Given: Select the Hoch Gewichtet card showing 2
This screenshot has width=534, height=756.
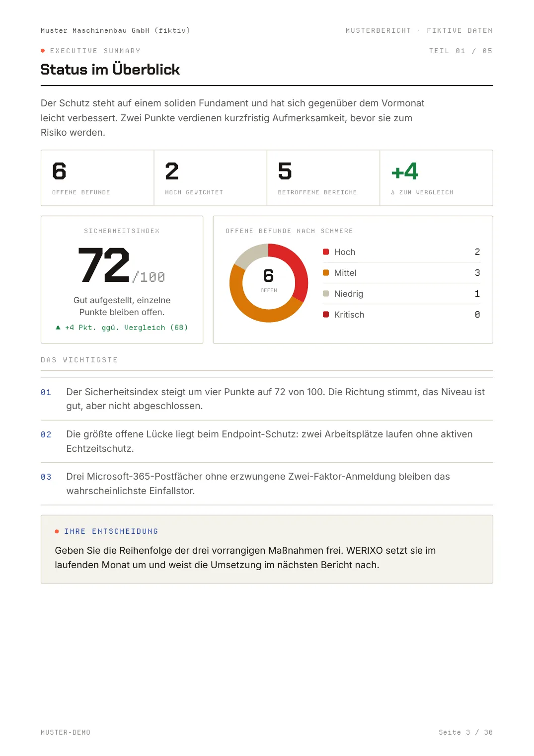Looking at the screenshot, I should [211, 178].
